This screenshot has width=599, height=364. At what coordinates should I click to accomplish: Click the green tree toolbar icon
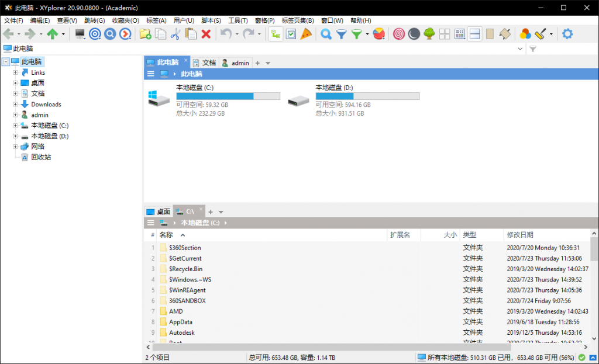coord(429,34)
